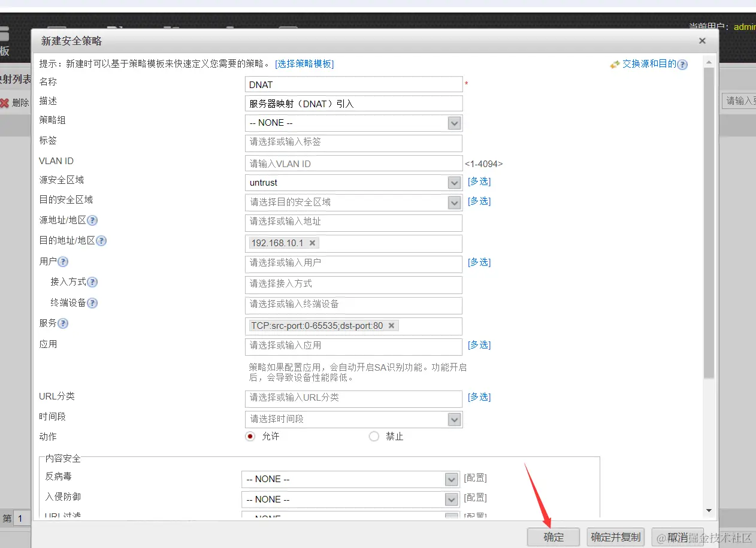Open the 选择策略模板 link
Viewport: 756px width, 548px height.
(x=304, y=64)
